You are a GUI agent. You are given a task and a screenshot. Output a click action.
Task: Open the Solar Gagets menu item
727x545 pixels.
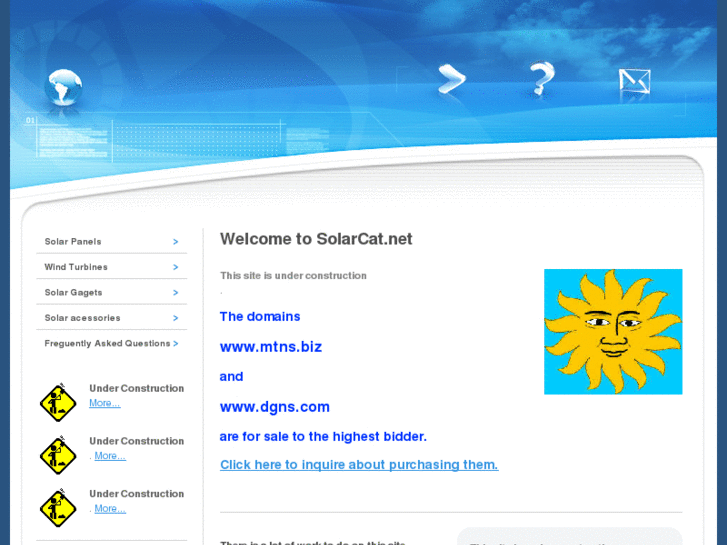pyautogui.click(x=112, y=293)
